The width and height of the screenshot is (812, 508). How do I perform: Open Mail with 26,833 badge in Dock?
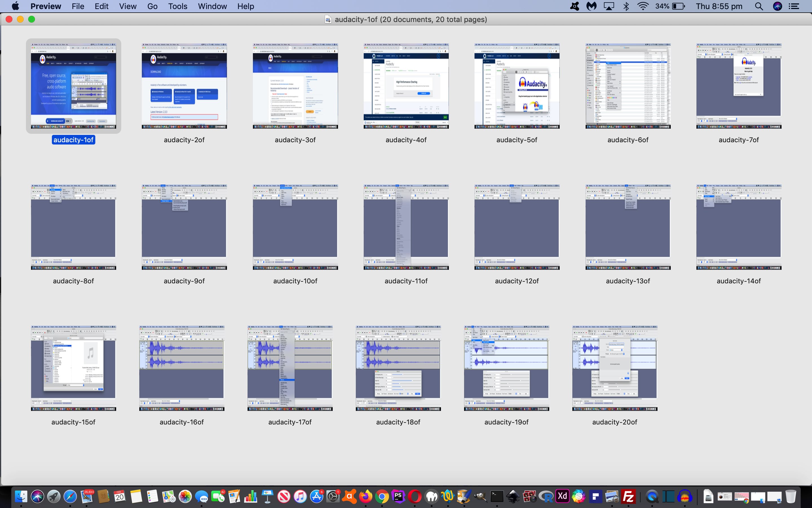(87, 496)
